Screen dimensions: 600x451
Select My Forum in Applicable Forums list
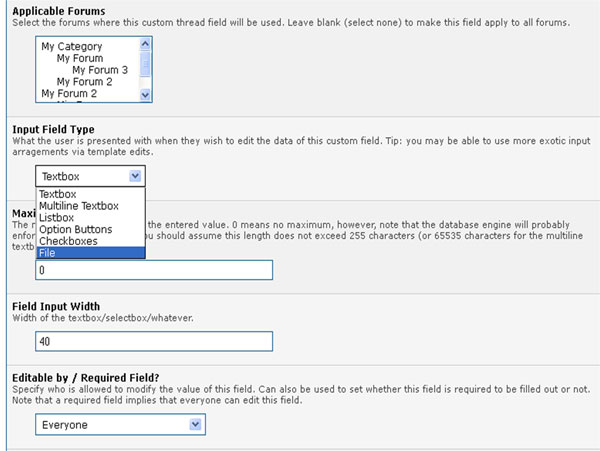(80, 58)
